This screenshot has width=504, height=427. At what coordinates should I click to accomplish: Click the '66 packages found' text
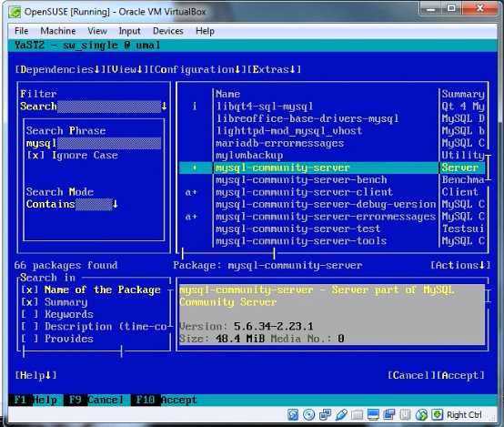click(x=66, y=265)
